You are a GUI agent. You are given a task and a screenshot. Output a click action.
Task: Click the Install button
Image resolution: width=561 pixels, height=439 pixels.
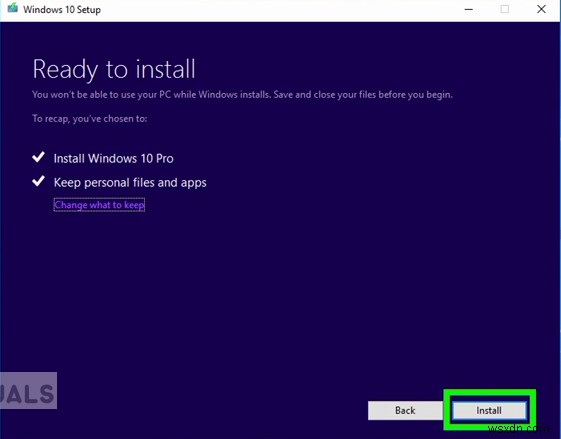tap(489, 410)
